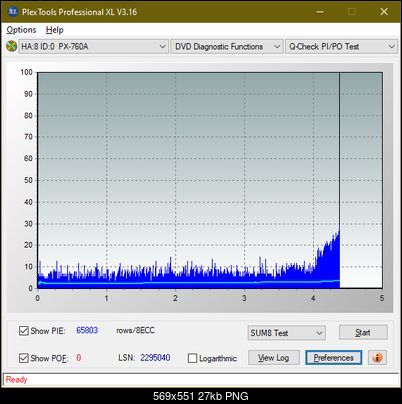Click the Start button
This screenshot has height=404, width=402.
363,332
